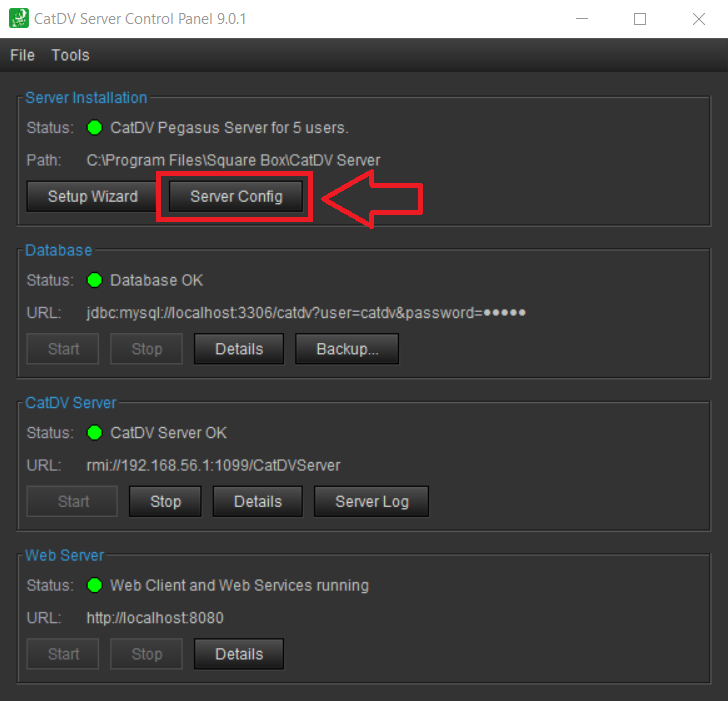Click 'Web Client and Web Services running' text
The image size is (728, 701).
click(x=239, y=585)
